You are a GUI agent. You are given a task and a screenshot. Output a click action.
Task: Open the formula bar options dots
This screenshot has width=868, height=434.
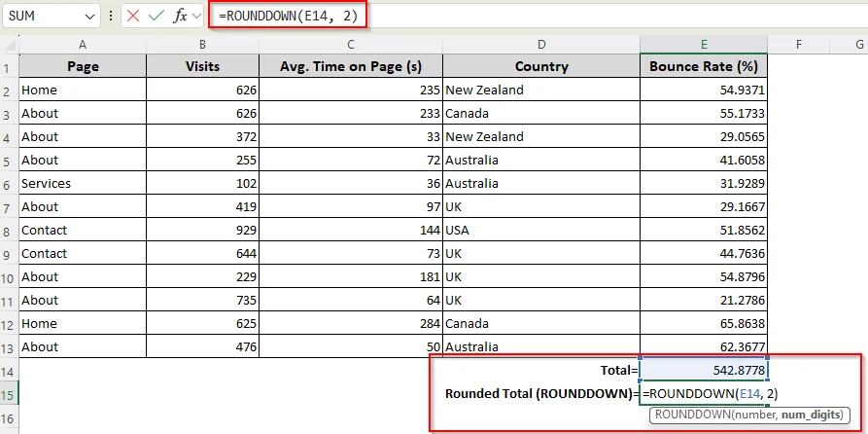(111, 17)
